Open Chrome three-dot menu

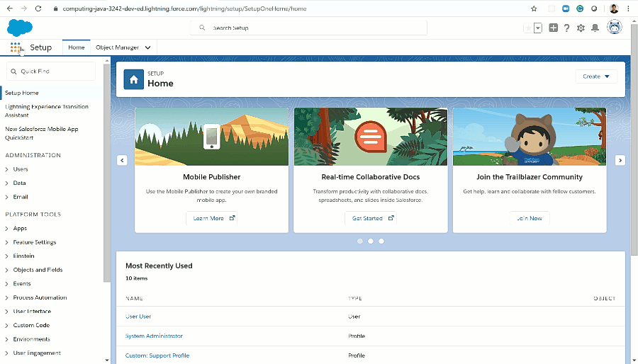[x=628, y=8]
